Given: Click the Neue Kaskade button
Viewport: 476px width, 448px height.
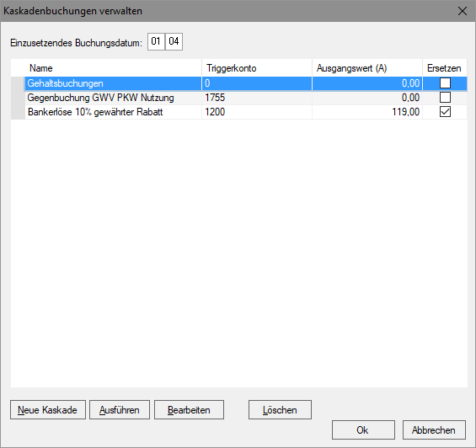Looking at the screenshot, I should 48,410.
